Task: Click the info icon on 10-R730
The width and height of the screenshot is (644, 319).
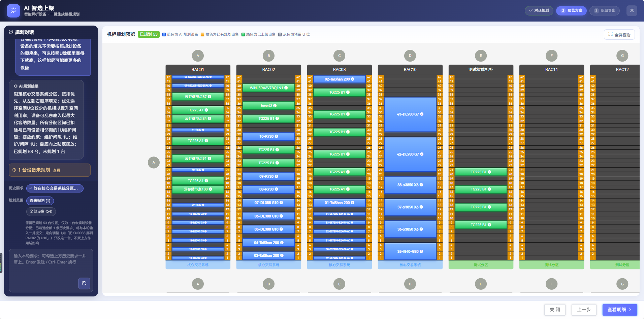Action: [x=277, y=136]
